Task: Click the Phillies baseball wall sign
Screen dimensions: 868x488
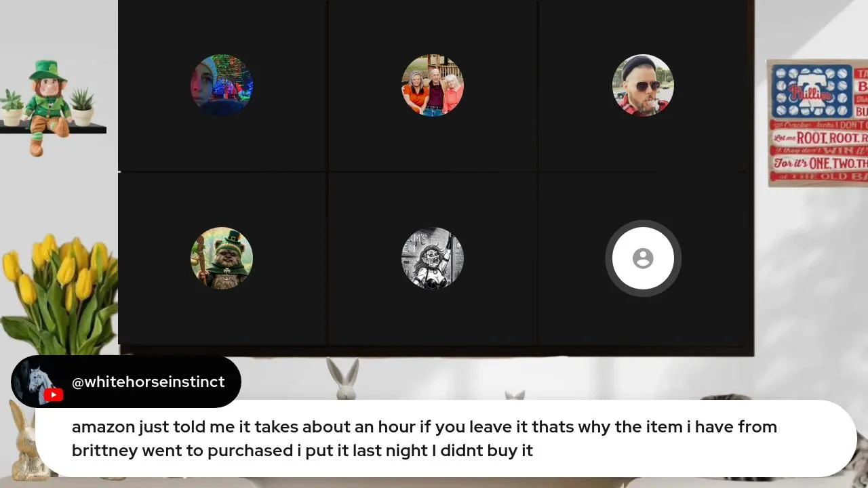Action: coord(817,123)
